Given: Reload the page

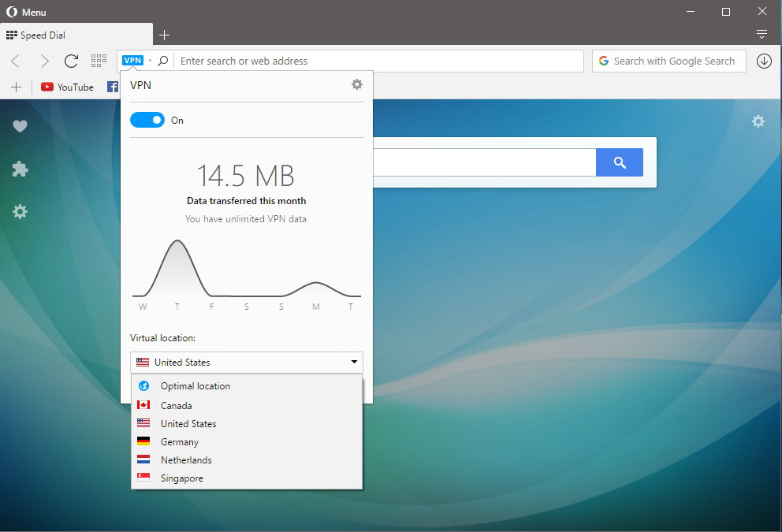Looking at the screenshot, I should click(x=71, y=61).
